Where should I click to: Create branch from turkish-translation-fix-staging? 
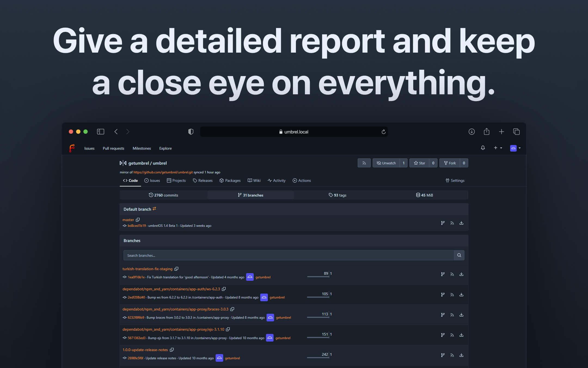[443, 274]
